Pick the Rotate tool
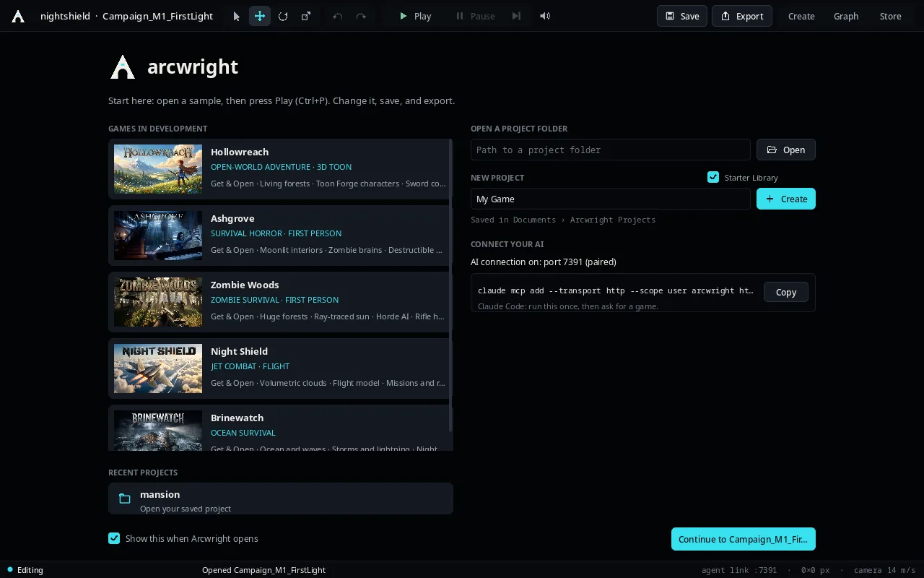 tap(283, 16)
